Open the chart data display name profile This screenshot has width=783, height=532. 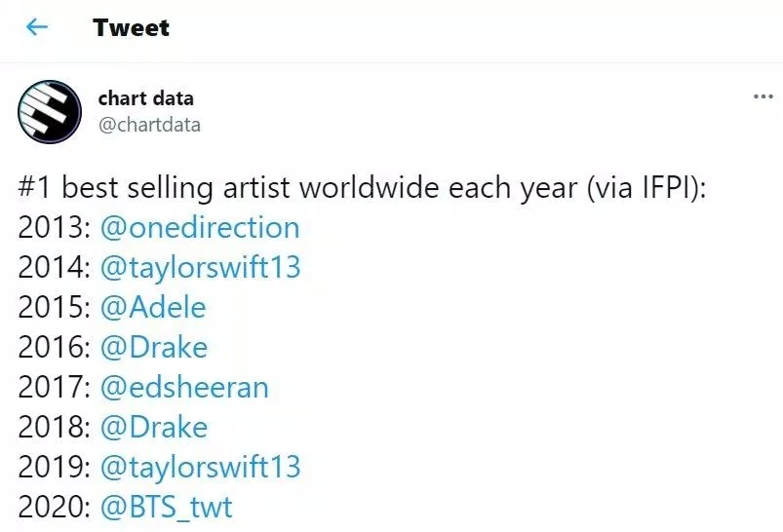coord(146,98)
